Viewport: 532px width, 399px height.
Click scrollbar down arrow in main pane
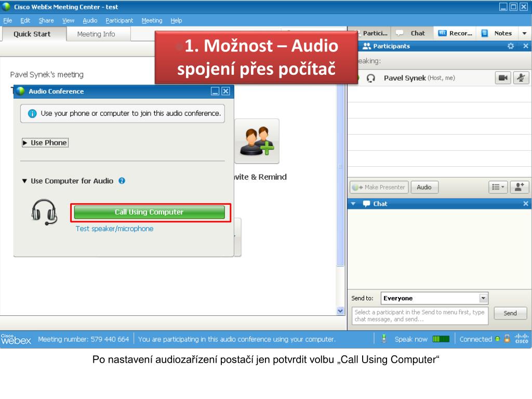(340, 311)
